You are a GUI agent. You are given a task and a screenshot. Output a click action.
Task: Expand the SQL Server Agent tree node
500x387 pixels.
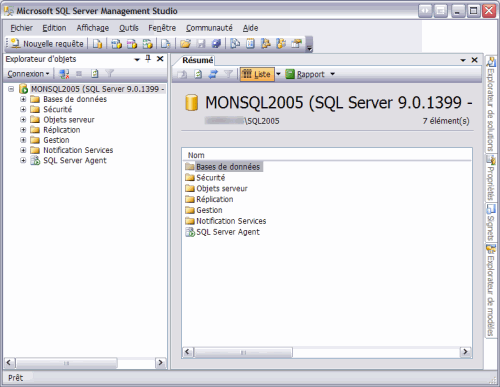tap(23, 160)
